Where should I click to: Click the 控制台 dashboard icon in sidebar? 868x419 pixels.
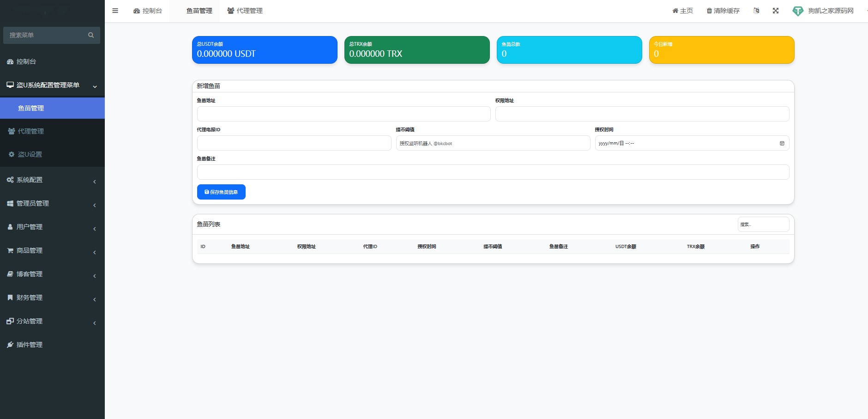pos(10,61)
